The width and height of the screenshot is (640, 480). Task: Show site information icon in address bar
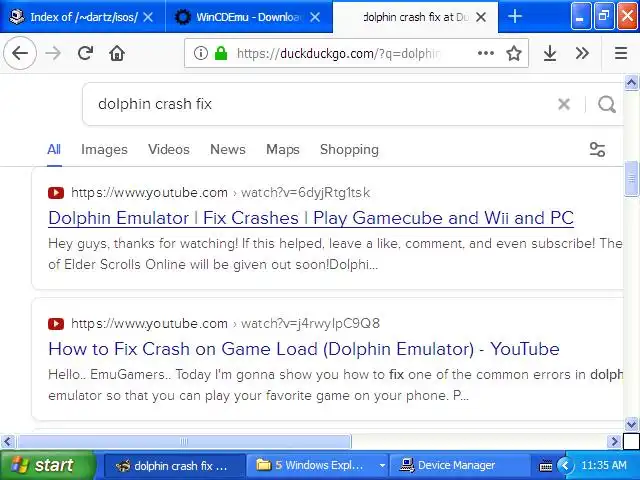click(x=201, y=53)
